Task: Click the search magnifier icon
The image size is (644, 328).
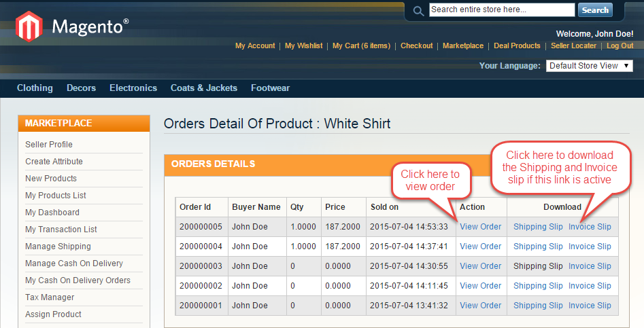Action: [418, 11]
